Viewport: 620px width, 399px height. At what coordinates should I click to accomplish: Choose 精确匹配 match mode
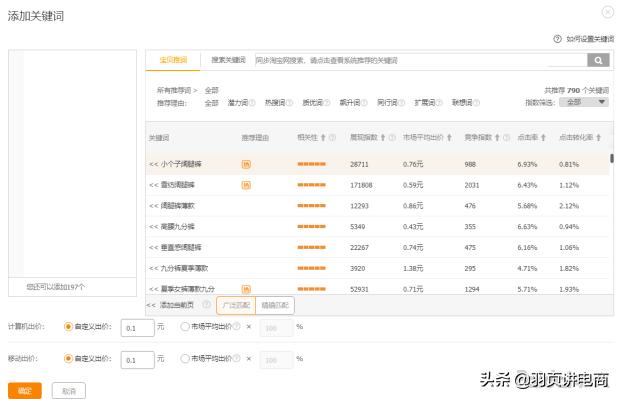[x=275, y=305]
